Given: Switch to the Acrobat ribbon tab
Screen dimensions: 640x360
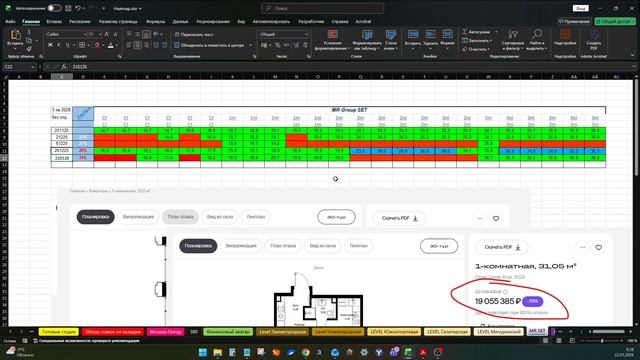Looking at the screenshot, I should [363, 21].
